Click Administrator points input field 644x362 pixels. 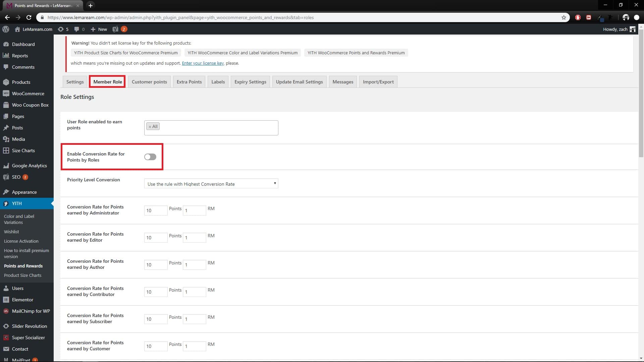pyautogui.click(x=156, y=210)
